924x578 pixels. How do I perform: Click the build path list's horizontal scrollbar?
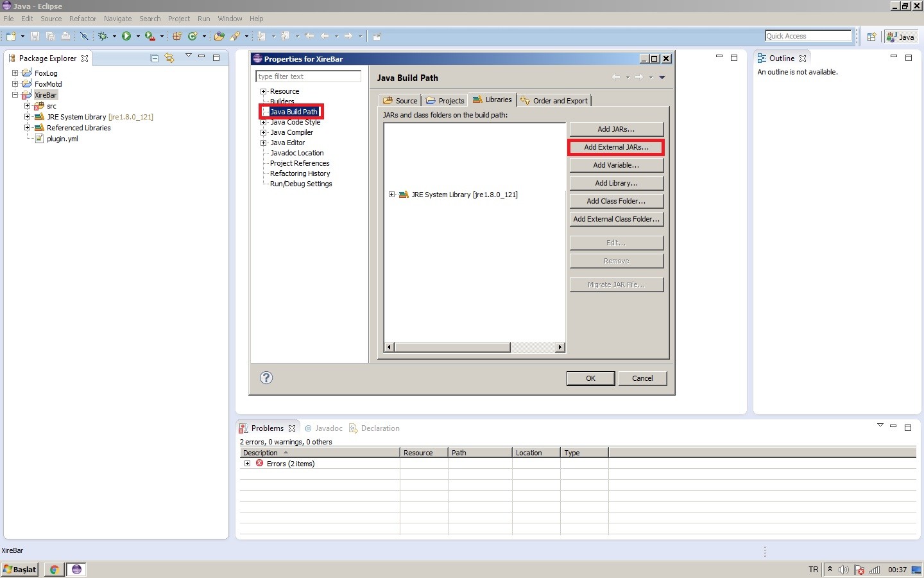click(x=475, y=347)
